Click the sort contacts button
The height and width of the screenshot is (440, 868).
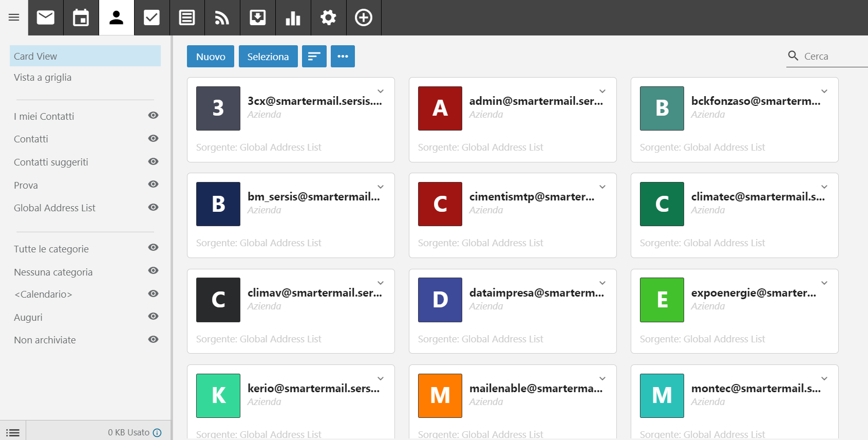[314, 57]
